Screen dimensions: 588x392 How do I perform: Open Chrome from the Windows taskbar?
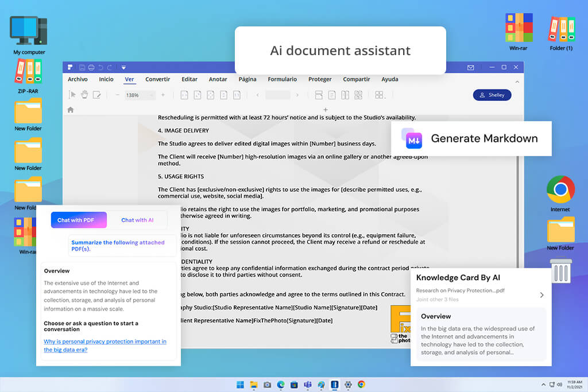pyautogui.click(x=361, y=385)
